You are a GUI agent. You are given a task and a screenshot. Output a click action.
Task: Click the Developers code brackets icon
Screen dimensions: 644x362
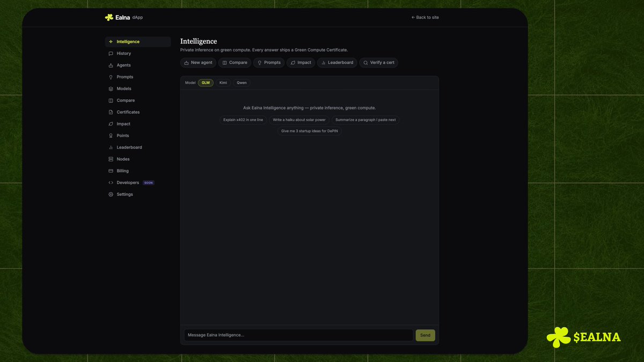[111, 183]
